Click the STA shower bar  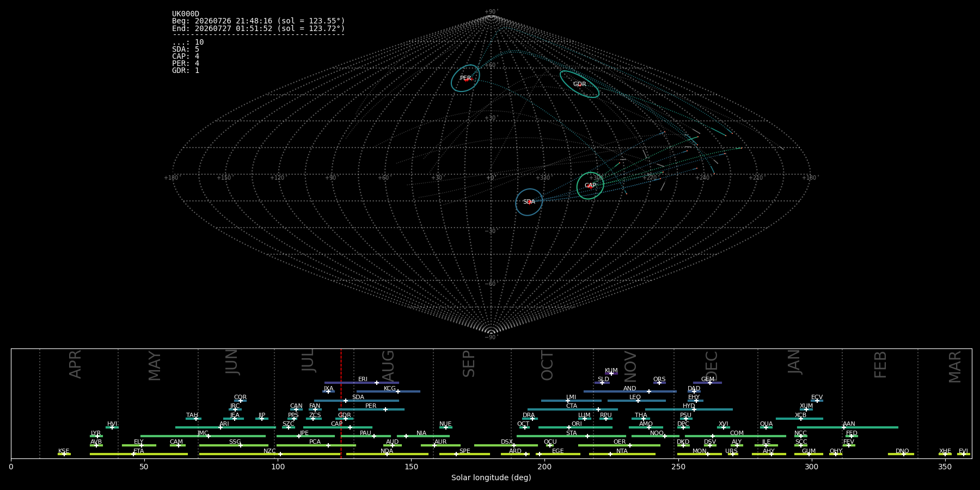click(x=571, y=436)
